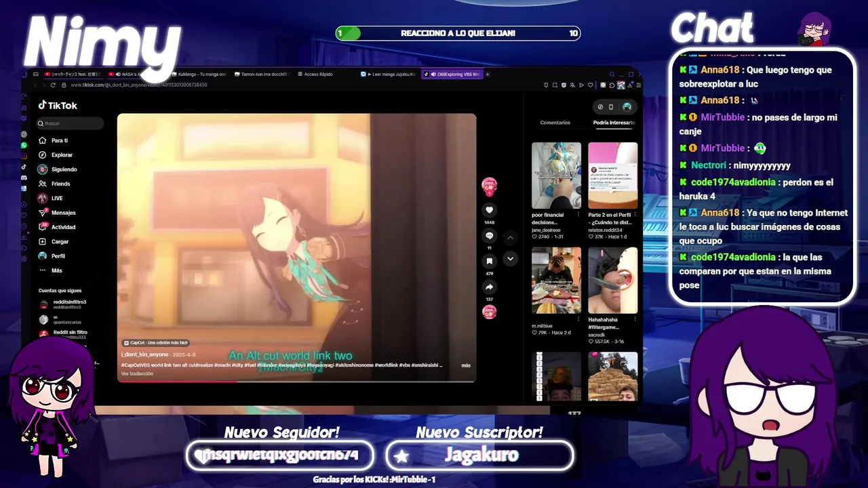868x488 pixels.
Task: Open WhatsApp in the browser sidebar
Action: [24, 145]
